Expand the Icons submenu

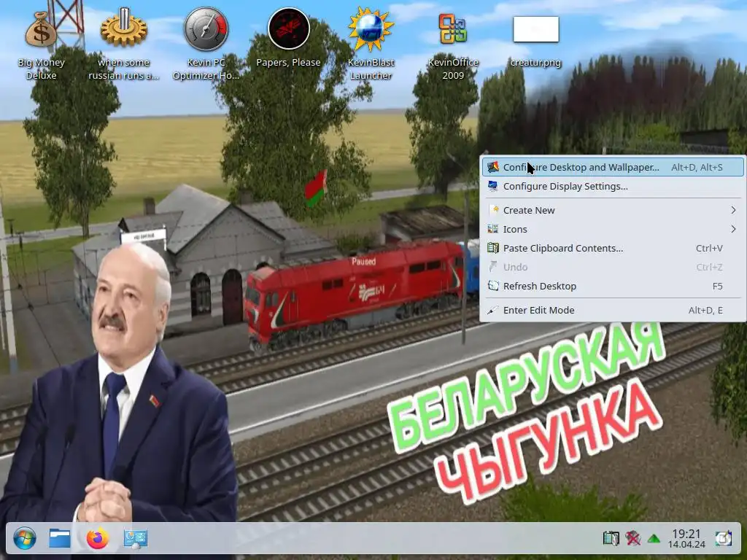(613, 229)
